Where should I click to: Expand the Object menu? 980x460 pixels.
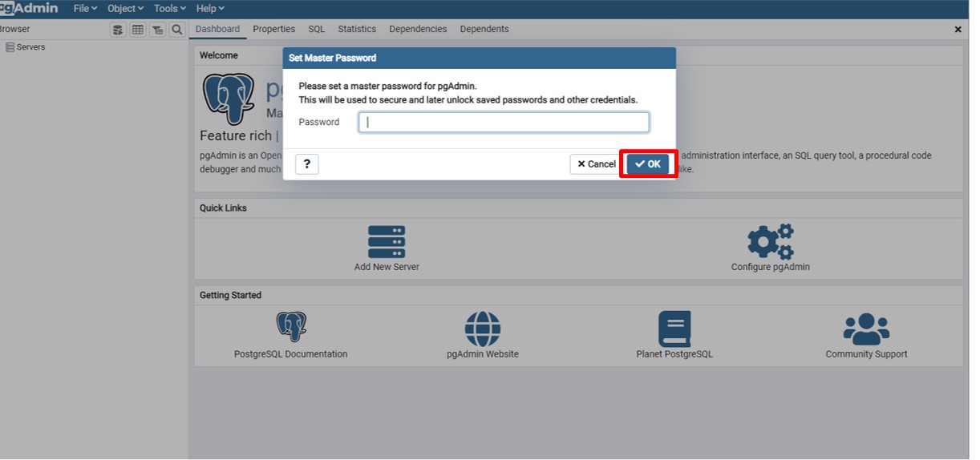click(x=125, y=8)
